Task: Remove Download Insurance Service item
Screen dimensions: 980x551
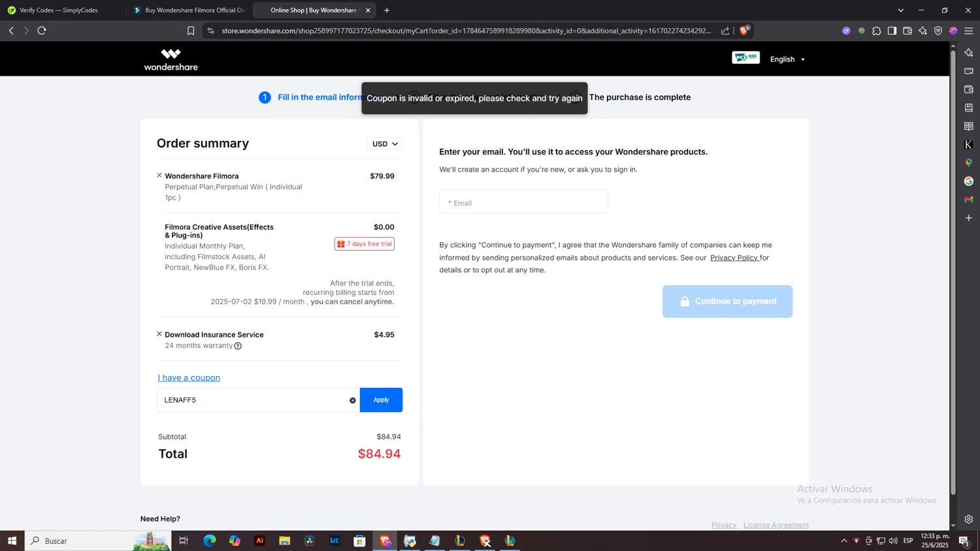Action: (x=159, y=334)
